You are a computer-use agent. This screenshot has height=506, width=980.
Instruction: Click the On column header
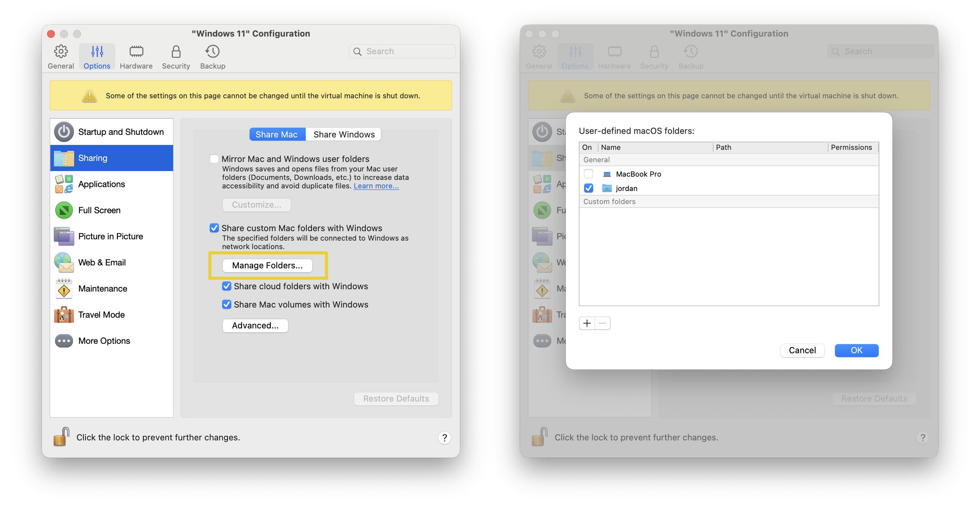pyautogui.click(x=588, y=147)
